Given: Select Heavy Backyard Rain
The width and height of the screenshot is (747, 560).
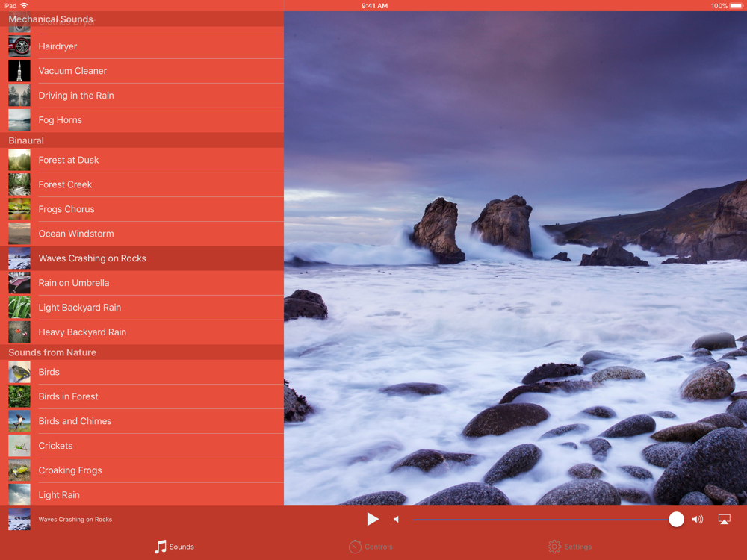Looking at the screenshot, I should [82, 332].
